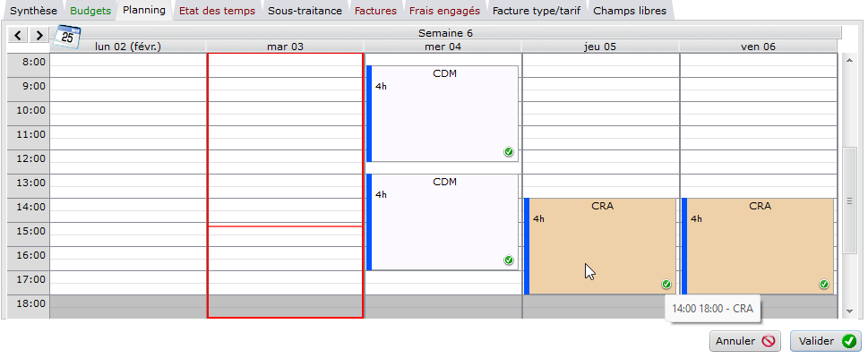Switch to the Sous-traitance tab
The image size is (868, 358).
(305, 11)
